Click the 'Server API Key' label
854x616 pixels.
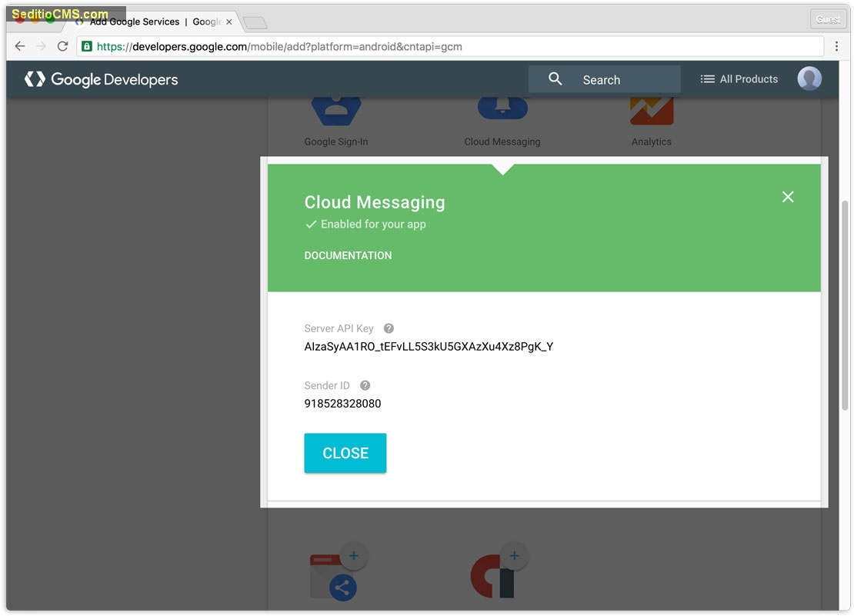point(339,328)
